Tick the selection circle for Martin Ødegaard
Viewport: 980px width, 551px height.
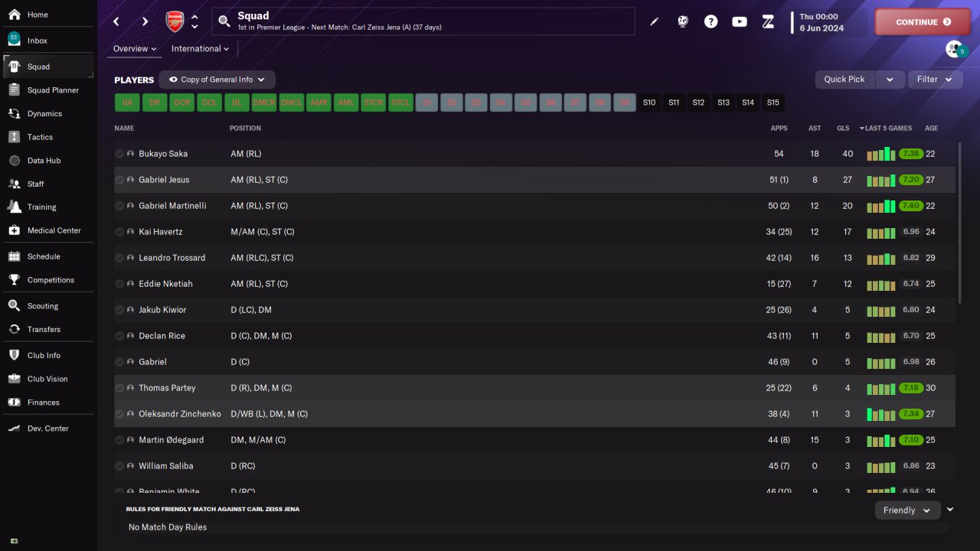119,440
